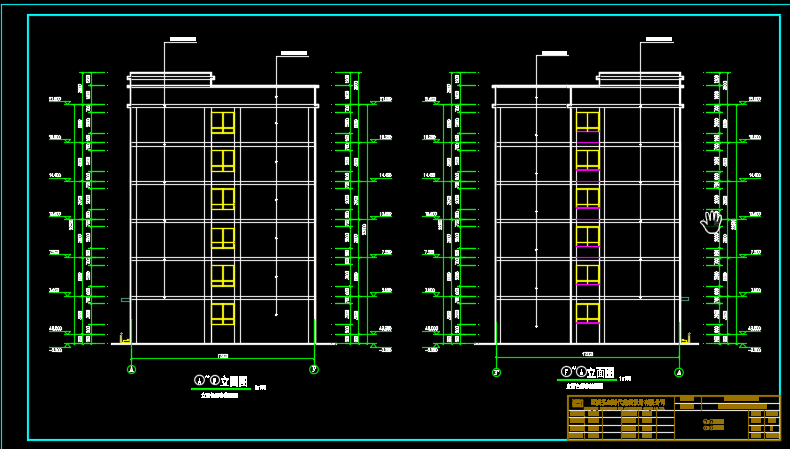
Task: Click the company name in the title block
Action: pos(626,402)
